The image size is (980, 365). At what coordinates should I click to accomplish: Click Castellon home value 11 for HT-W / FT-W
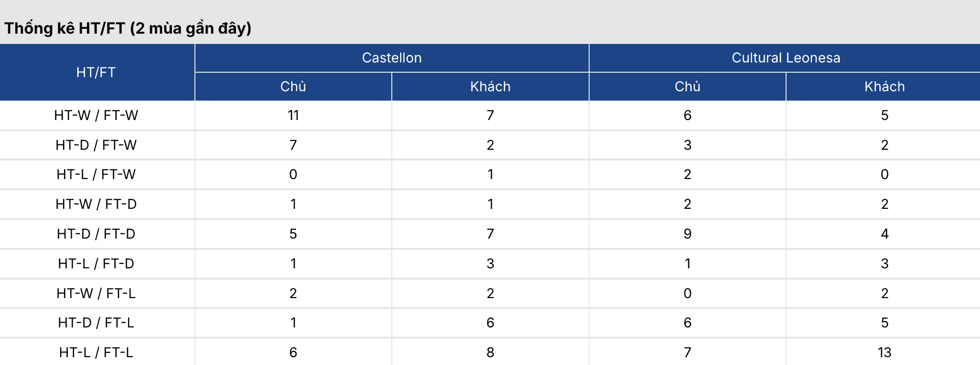(293, 116)
